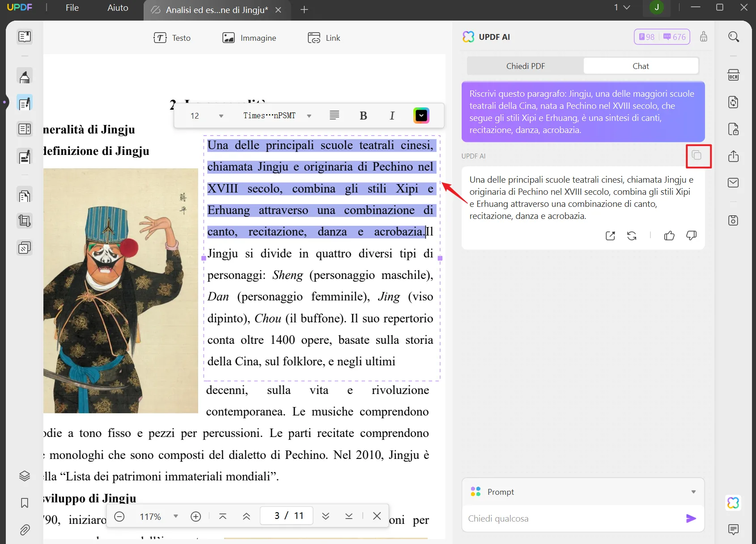The height and width of the screenshot is (544, 756).
Task: Regenerate the AI response
Action: coord(632,236)
